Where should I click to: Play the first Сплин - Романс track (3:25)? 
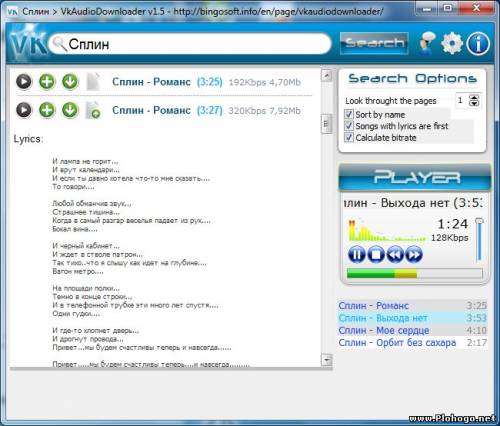pos(24,82)
